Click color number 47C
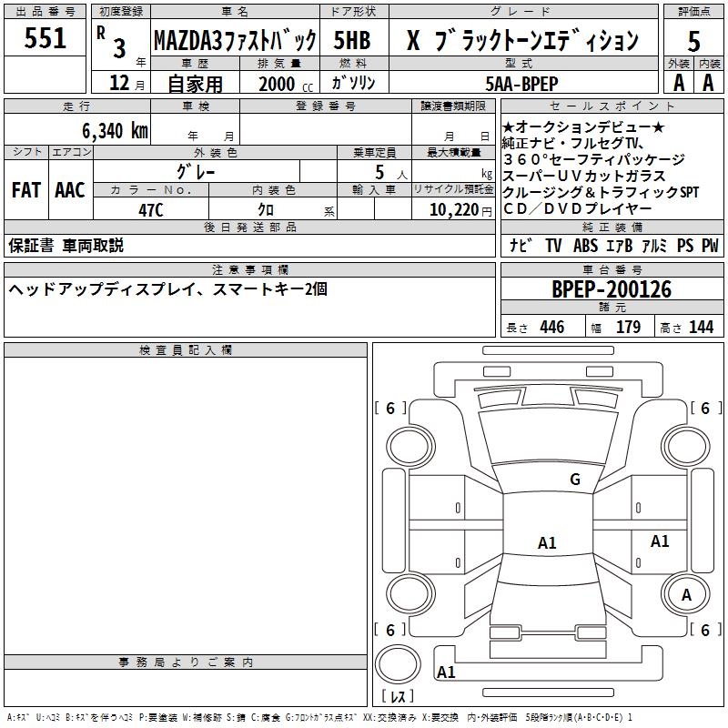728x728 pixels. [x=151, y=210]
